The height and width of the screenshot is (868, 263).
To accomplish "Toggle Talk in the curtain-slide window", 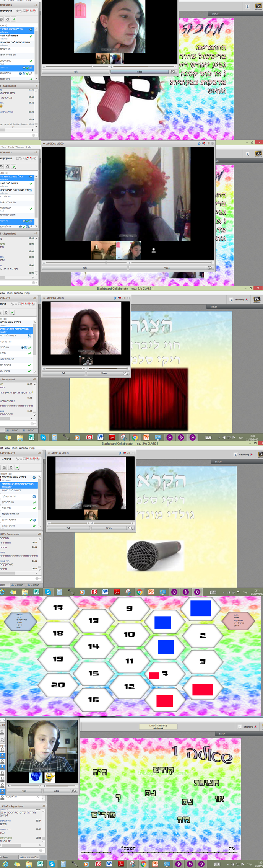I will tap(63, 373).
